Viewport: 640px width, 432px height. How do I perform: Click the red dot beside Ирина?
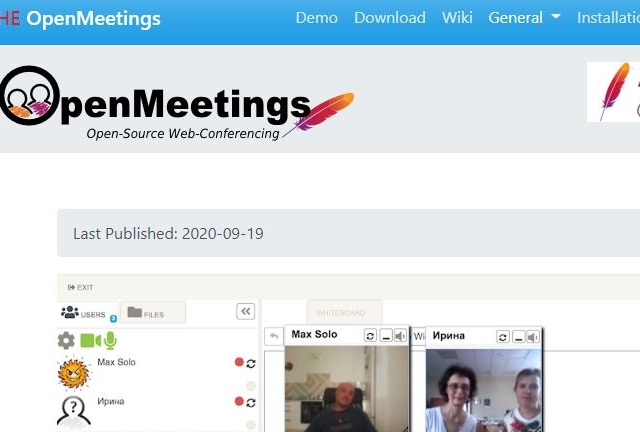[x=239, y=401]
